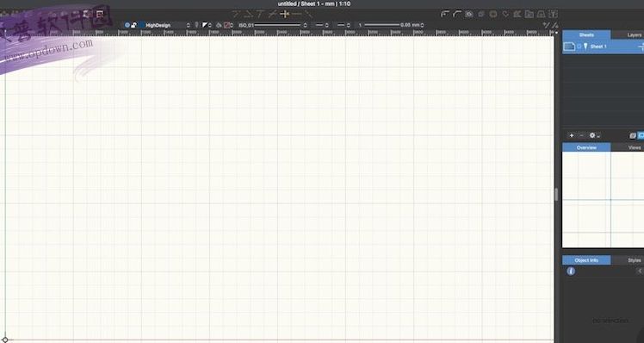The image size is (644, 343).
Task: Click the first rounded fillet corner icon
Action: [445, 14]
